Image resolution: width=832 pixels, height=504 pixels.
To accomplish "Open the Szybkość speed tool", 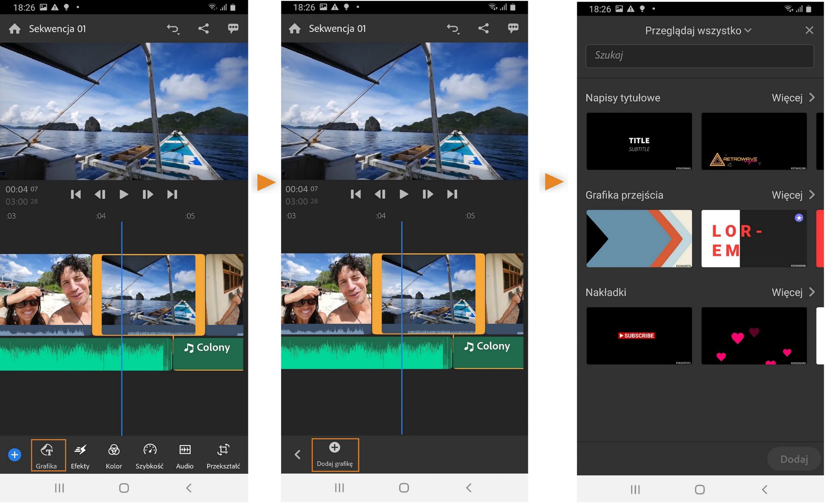I will 149,455.
